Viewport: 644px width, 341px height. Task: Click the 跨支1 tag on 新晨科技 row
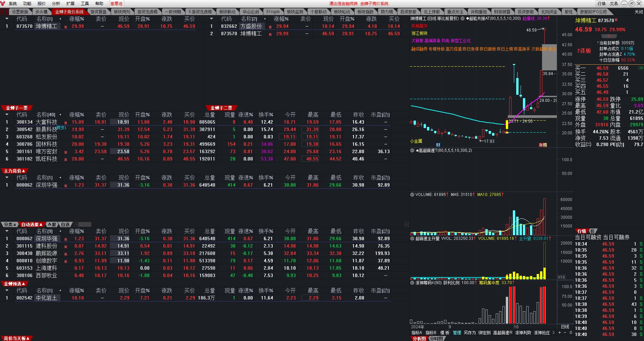(61, 128)
